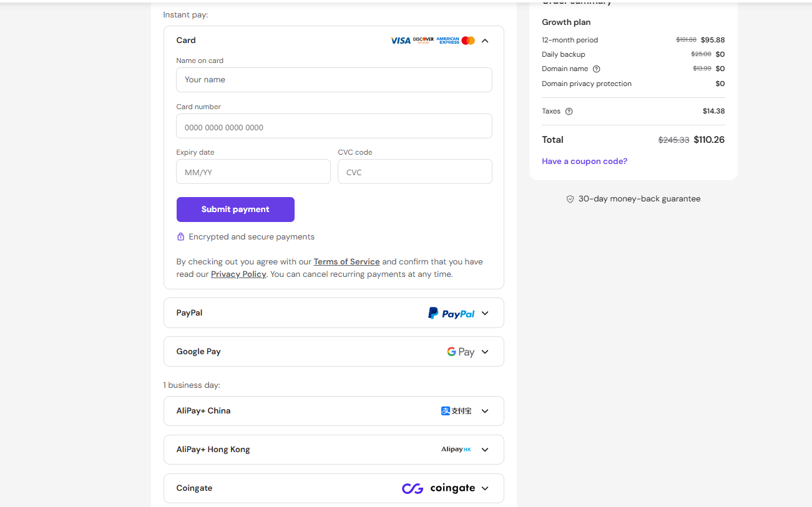
Task: Click the Domain name help icon
Action: pyautogui.click(x=596, y=69)
